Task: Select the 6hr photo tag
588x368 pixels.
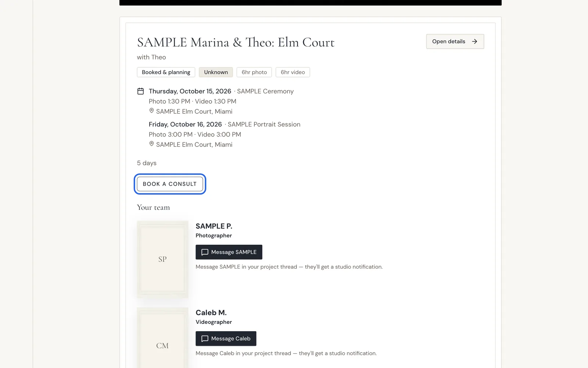Action: click(254, 72)
